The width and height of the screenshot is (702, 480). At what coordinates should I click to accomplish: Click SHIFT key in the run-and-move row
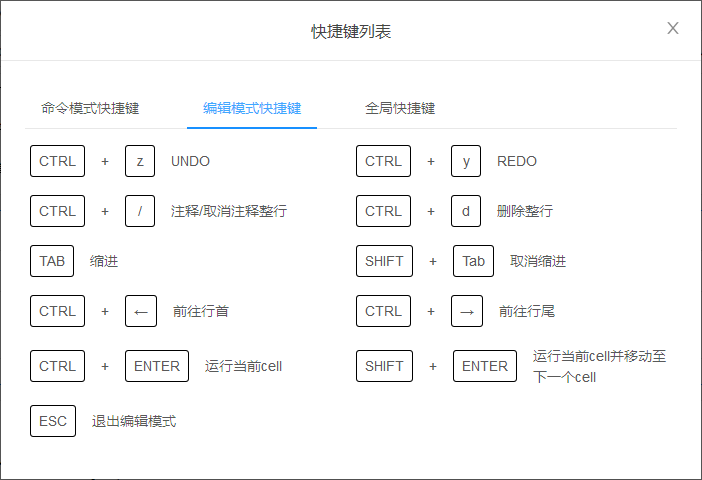pos(384,366)
